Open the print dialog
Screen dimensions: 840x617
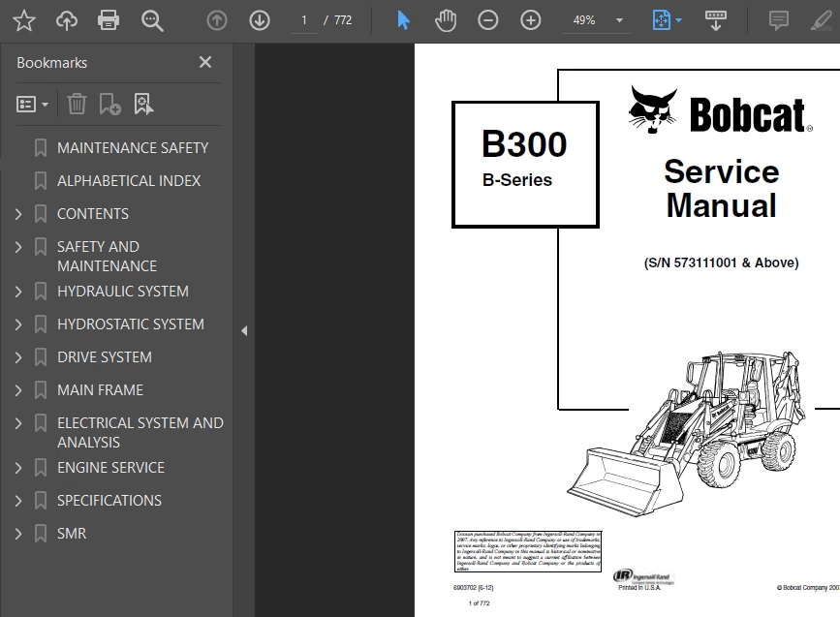pyautogui.click(x=108, y=19)
